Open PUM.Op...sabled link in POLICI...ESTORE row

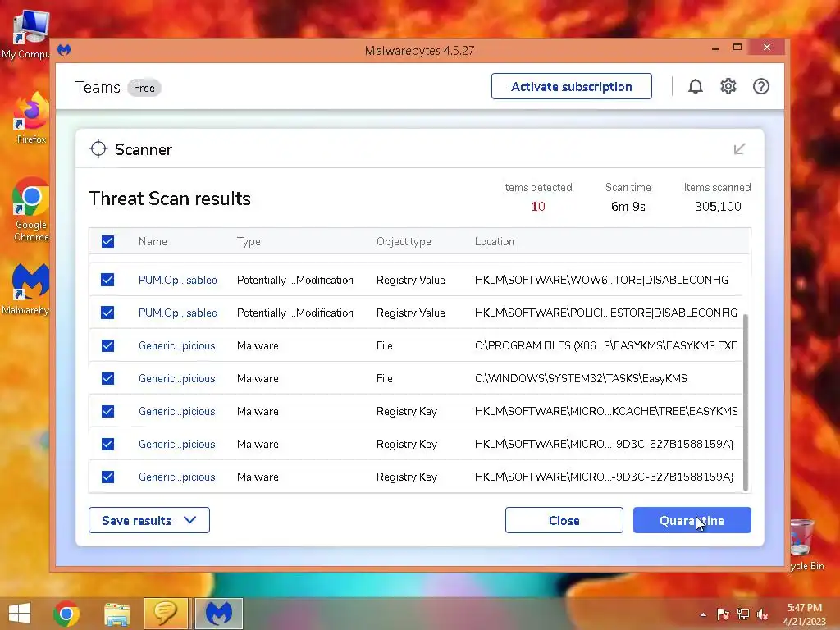[x=178, y=313]
